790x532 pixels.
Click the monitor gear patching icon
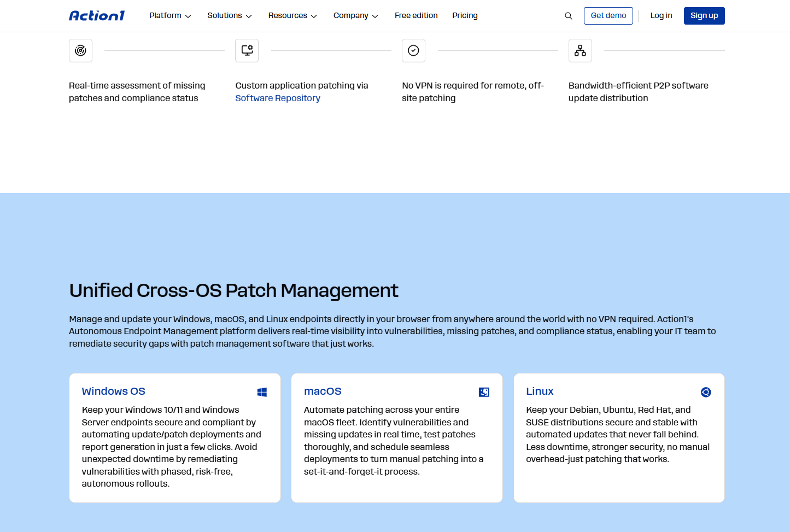pos(247,50)
